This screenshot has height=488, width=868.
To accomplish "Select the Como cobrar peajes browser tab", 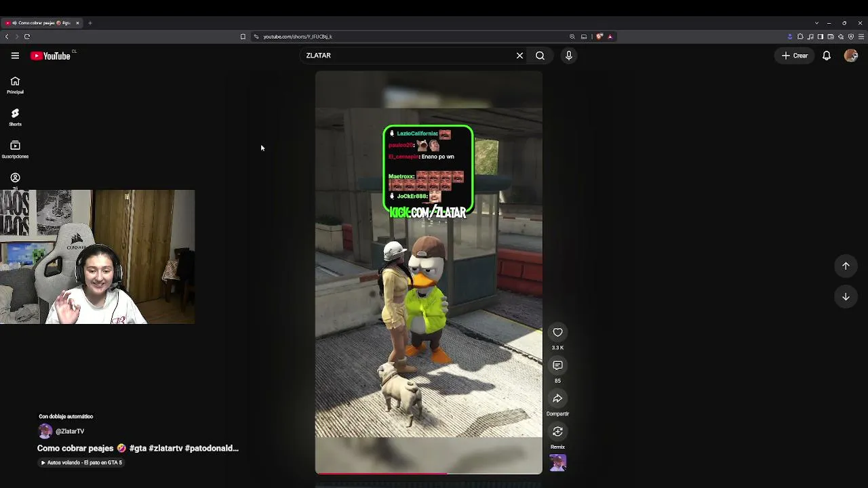I will coord(42,23).
